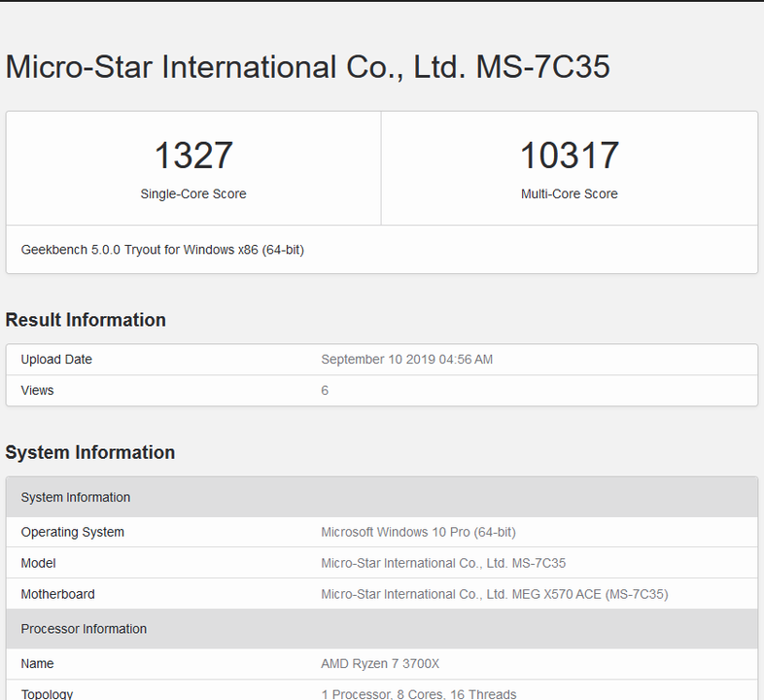Click the large System Information heading
This screenshot has height=700, width=764.
90,453
